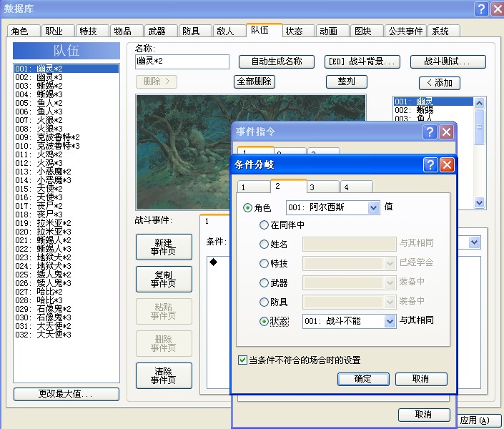The image size is (504, 429).
Task: Open the disabled 武器 dropdown
Action: (390, 283)
